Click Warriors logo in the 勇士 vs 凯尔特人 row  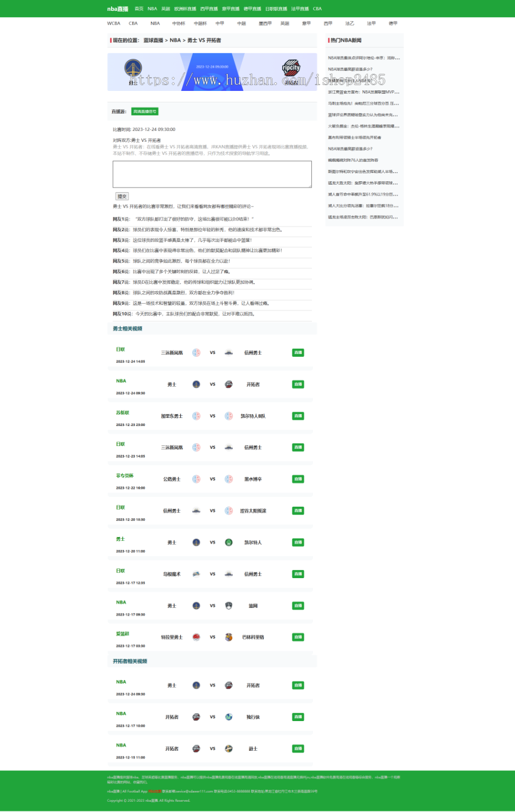tap(196, 542)
